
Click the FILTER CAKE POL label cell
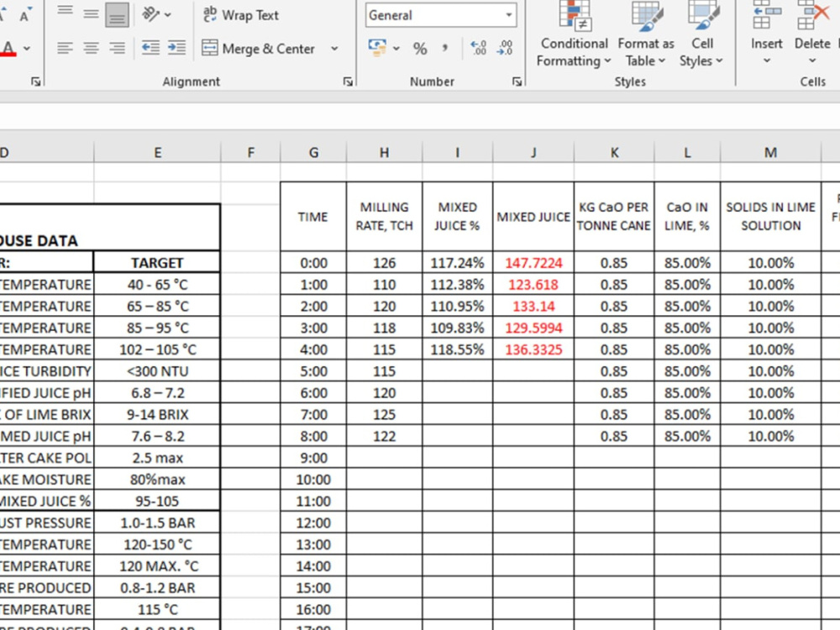pyautogui.click(x=46, y=458)
